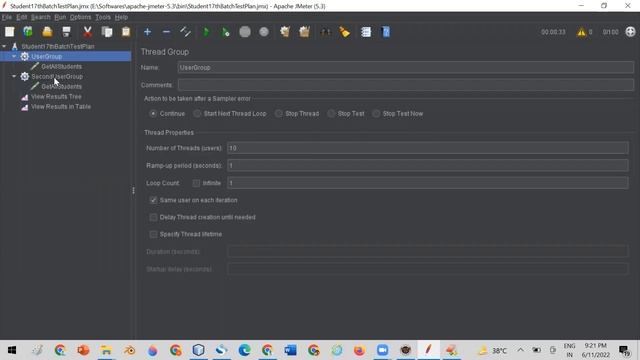Open the Tools menu
The height and width of the screenshot is (360, 640).
pyautogui.click(x=103, y=17)
